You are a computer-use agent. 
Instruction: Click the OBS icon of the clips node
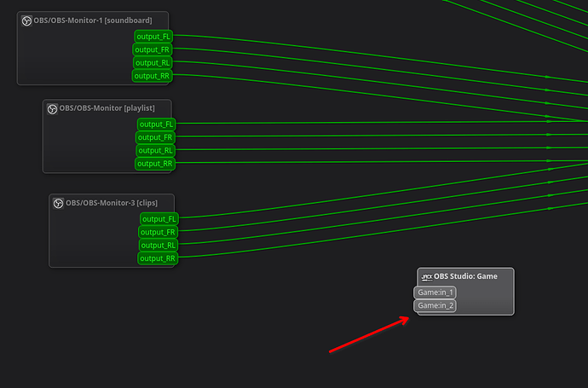[x=59, y=204]
